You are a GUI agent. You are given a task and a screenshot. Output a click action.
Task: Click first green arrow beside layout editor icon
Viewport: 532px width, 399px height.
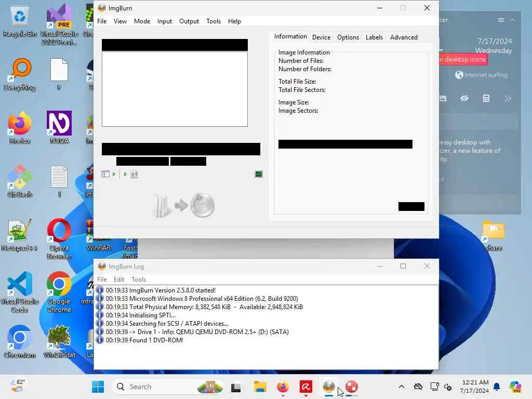[x=114, y=174]
